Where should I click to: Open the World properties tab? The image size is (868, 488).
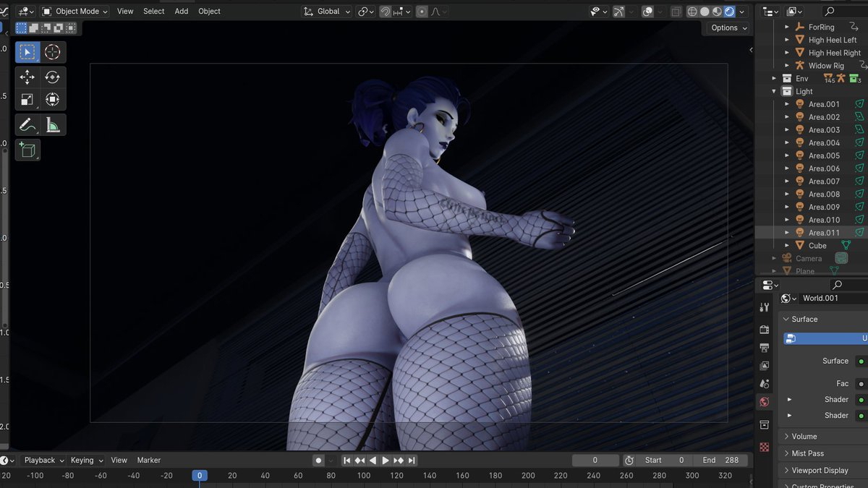click(x=765, y=402)
